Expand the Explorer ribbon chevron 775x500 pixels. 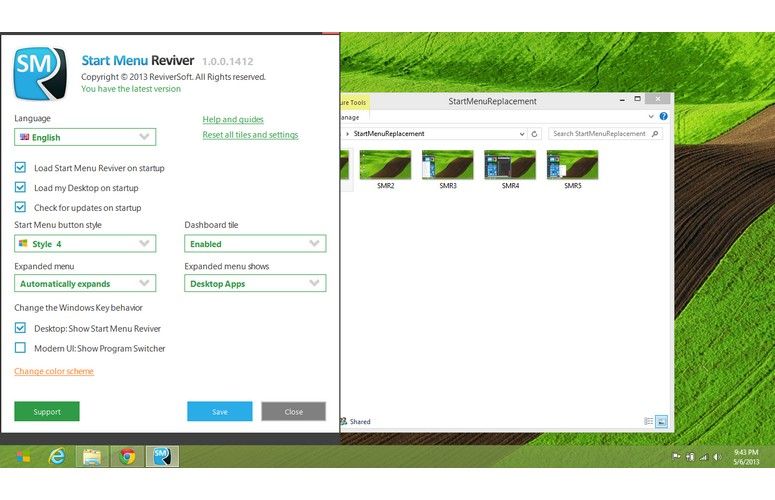pyautogui.click(x=651, y=117)
